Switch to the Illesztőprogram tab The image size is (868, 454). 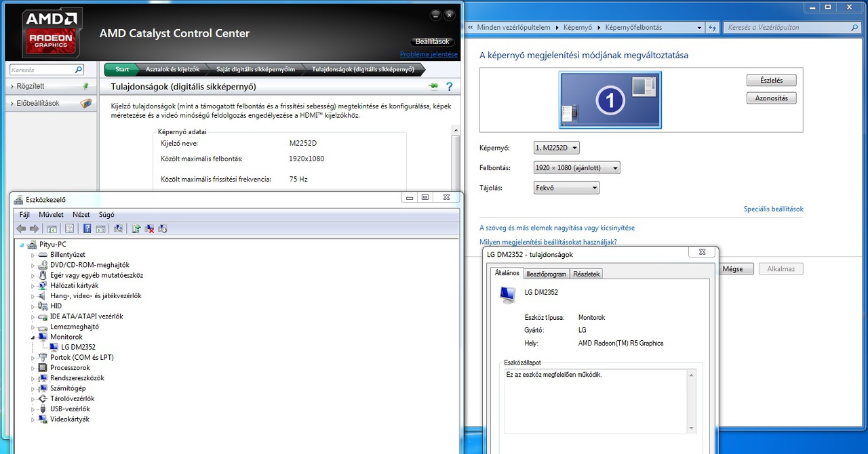[x=546, y=274]
